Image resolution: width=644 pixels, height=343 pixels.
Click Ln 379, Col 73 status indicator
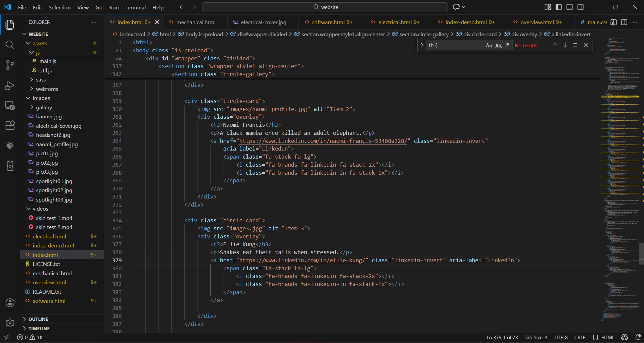tap(502, 337)
